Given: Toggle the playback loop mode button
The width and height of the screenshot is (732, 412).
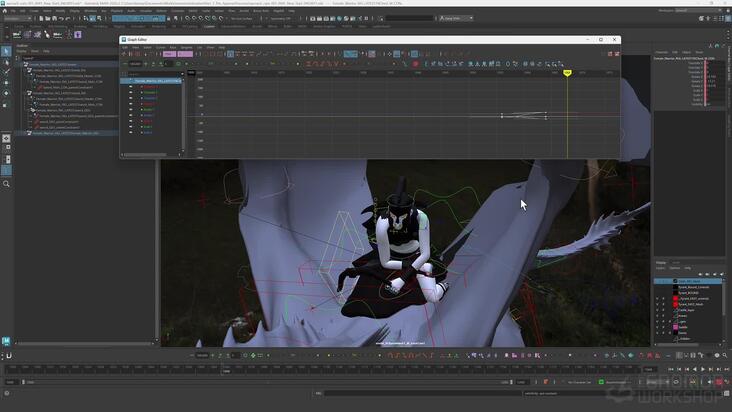Looking at the screenshot, I should click(x=676, y=382).
